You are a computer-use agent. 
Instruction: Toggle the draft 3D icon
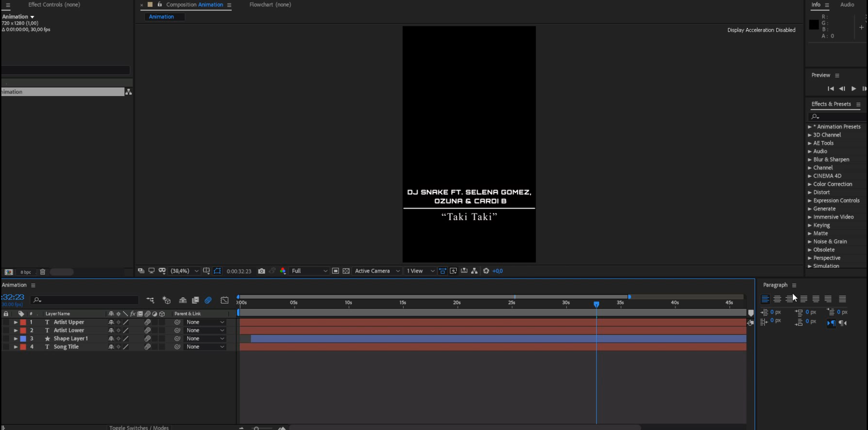click(166, 300)
